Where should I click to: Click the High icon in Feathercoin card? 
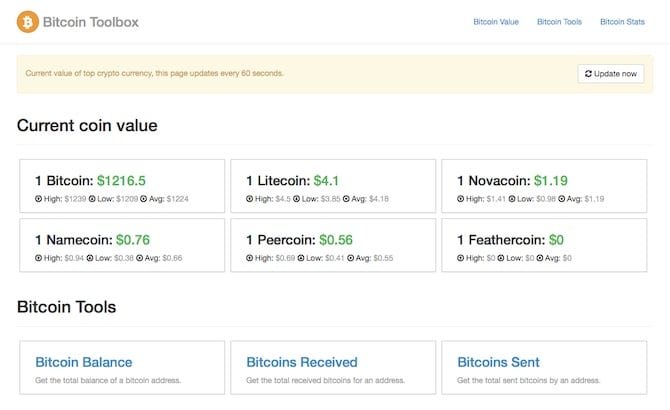tap(461, 258)
